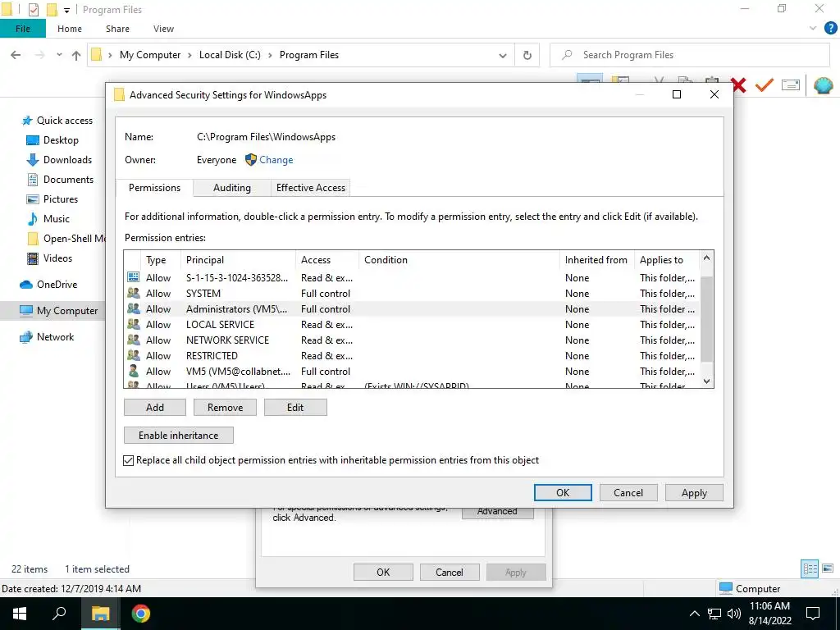
Task: Click File Explorer taskbar icon
Action: point(100,614)
